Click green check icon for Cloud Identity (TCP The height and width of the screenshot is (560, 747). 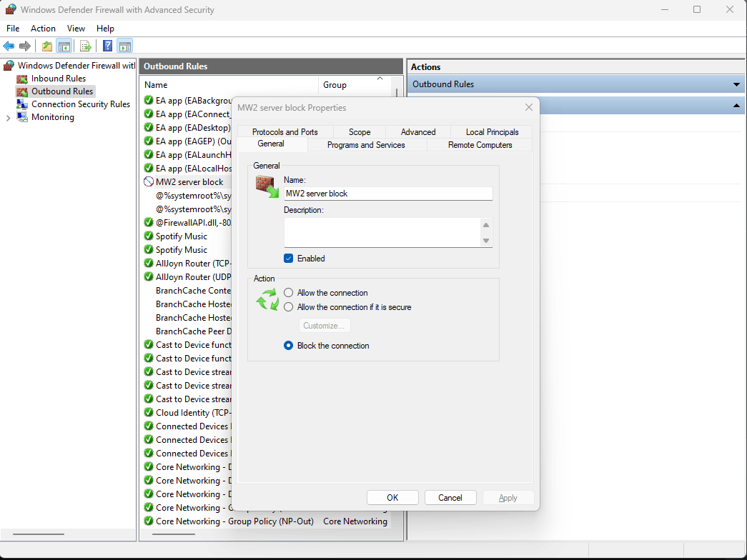(149, 412)
